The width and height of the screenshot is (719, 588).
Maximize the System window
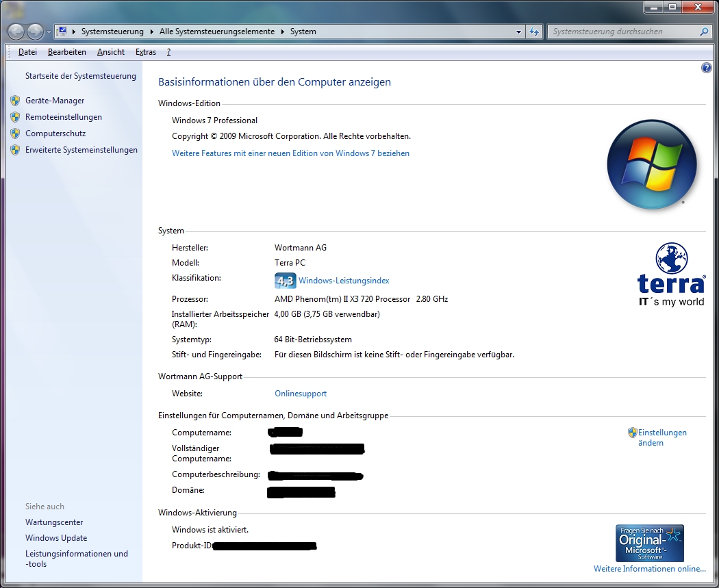(672, 8)
